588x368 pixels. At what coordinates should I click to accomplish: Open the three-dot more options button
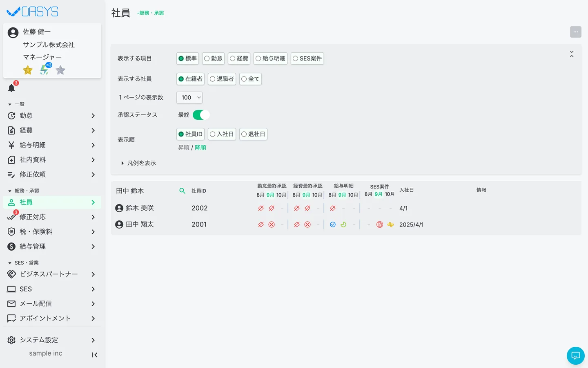point(576,32)
